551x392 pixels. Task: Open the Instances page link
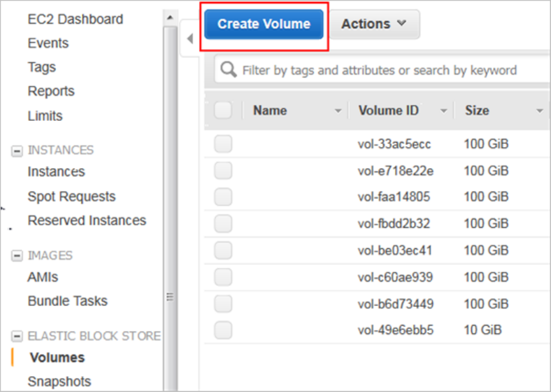pos(56,172)
